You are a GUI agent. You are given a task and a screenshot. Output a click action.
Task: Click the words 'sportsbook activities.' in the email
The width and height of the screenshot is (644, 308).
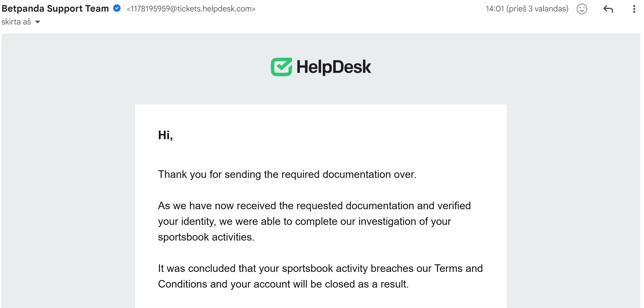coord(206,237)
